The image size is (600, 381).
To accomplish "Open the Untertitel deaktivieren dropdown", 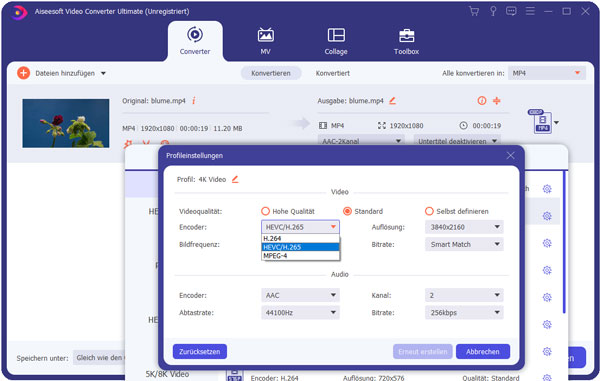I will click(457, 140).
